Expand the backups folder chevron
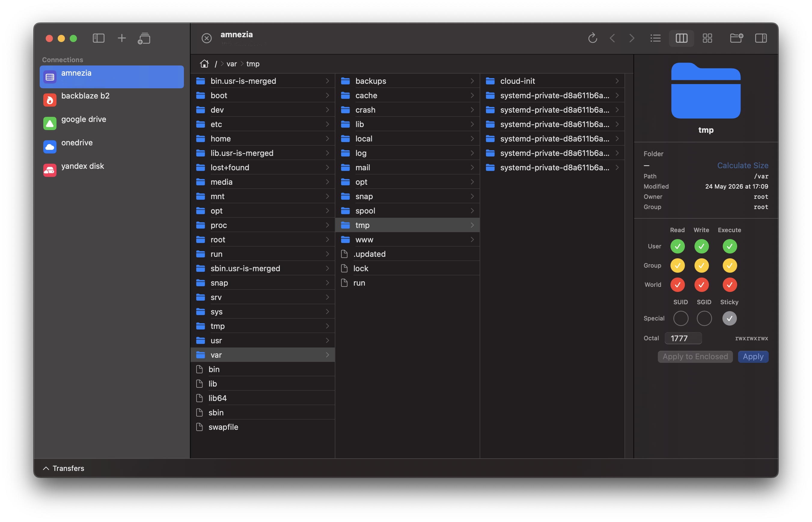Screen dimensions: 812x522 (472, 81)
